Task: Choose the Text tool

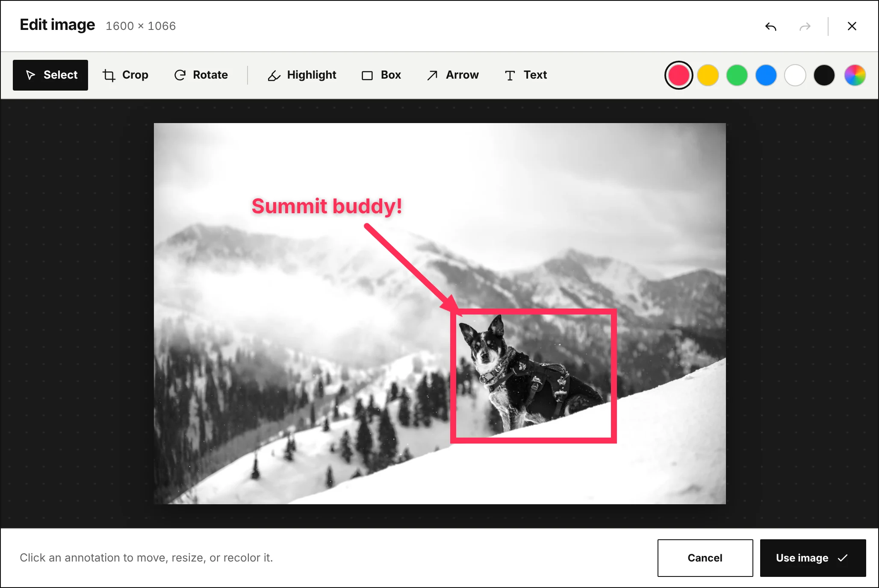Action: pyautogui.click(x=526, y=75)
